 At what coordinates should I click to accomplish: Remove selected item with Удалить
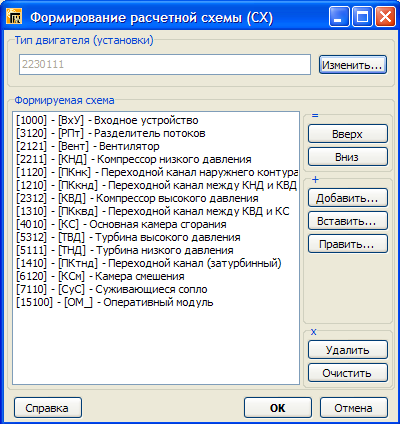pyautogui.click(x=348, y=350)
